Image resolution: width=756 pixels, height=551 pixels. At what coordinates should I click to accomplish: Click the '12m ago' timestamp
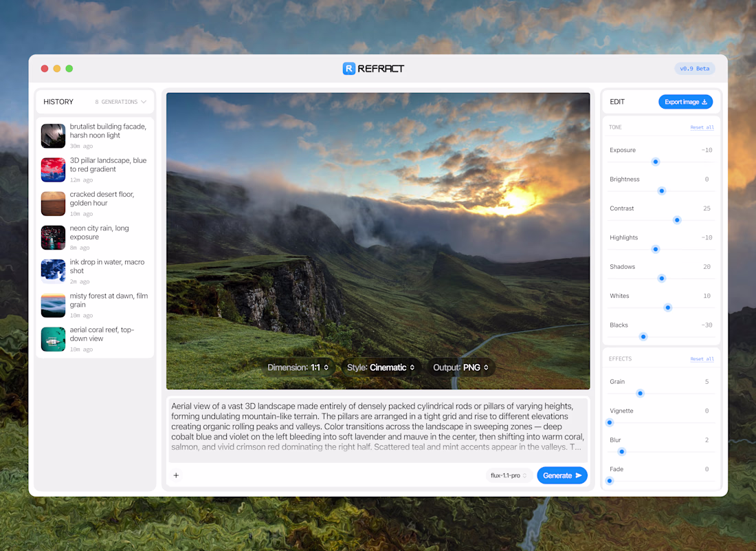tap(82, 180)
